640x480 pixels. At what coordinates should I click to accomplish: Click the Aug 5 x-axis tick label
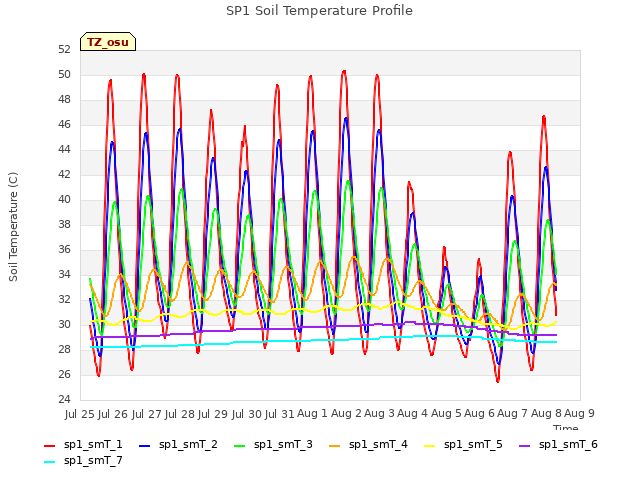(x=446, y=413)
